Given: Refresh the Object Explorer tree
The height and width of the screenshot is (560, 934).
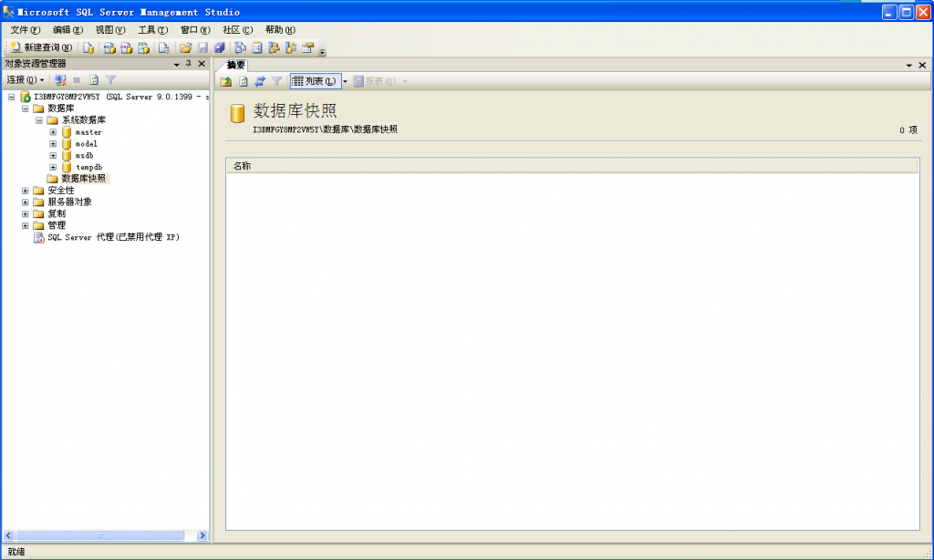Looking at the screenshot, I should (92, 79).
